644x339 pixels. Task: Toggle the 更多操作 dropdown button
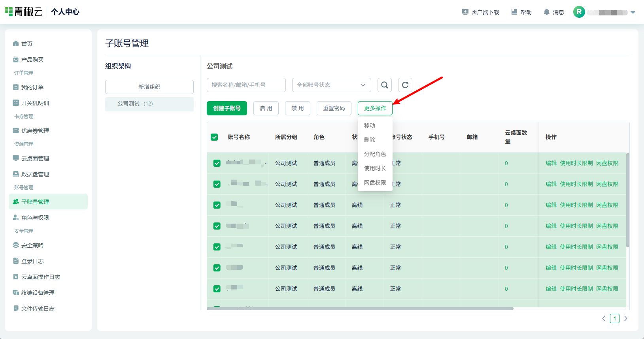click(x=375, y=108)
